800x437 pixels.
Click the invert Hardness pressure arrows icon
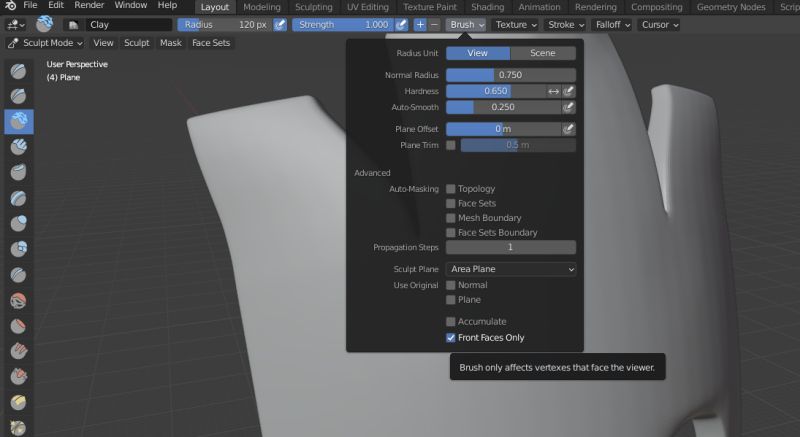pos(554,91)
